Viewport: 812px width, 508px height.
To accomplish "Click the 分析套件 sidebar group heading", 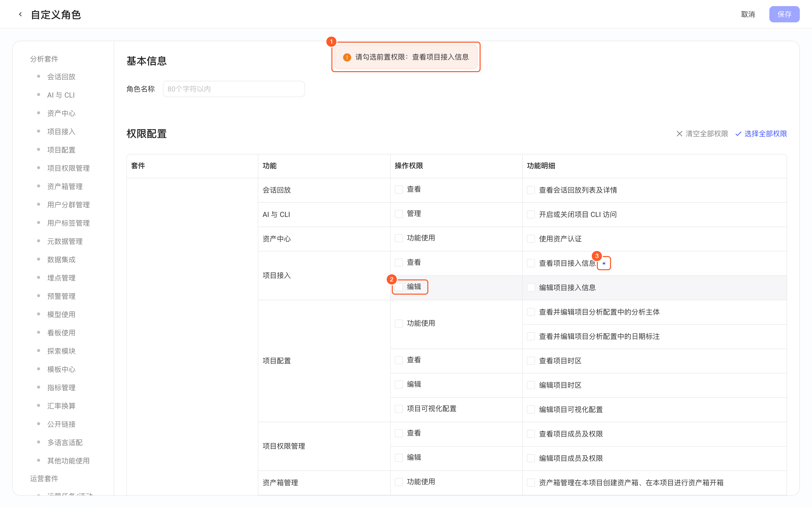I will coord(44,59).
